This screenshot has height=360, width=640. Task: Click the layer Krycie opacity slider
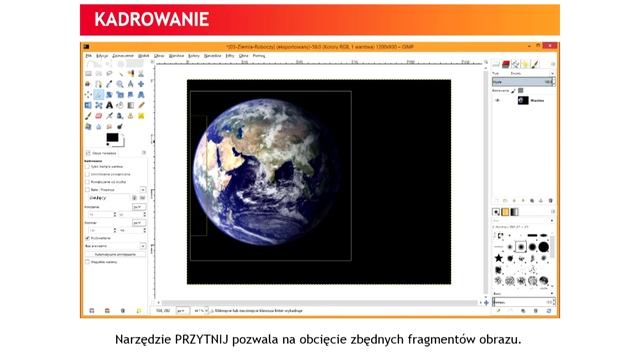click(523, 82)
